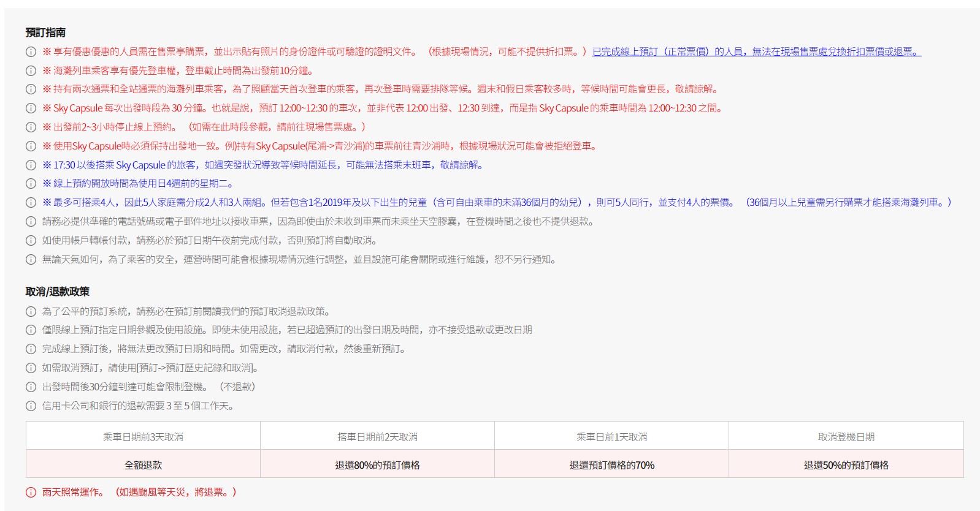Click the sentence starting 如使用帳戶轉帳付款
Viewport: 980px width, 511px height.
pyautogui.click(x=212, y=241)
